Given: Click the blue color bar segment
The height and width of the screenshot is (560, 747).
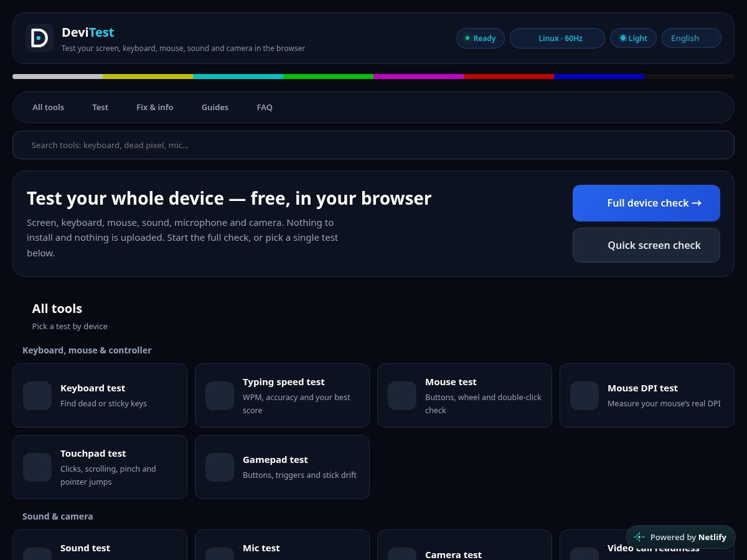Looking at the screenshot, I should [x=599, y=77].
